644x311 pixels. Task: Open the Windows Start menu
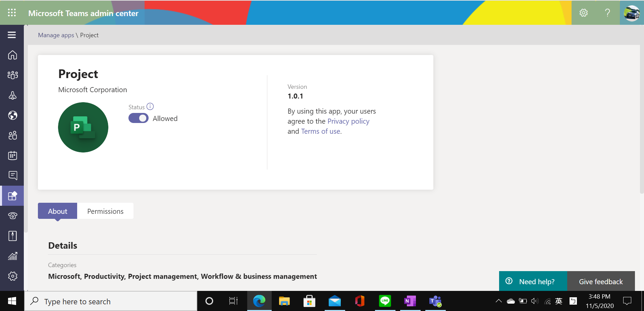(x=12, y=301)
